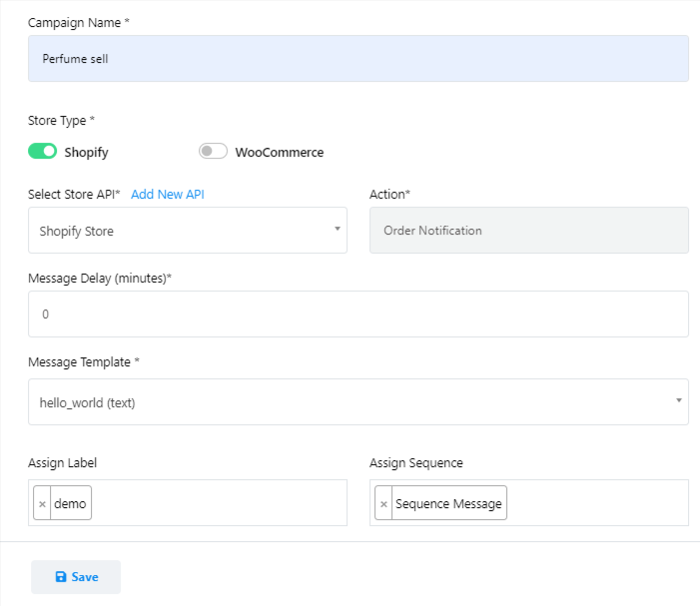Viewport: 700px width, 606px height.
Task: Click the WooCommerce label text
Action: pos(279,153)
